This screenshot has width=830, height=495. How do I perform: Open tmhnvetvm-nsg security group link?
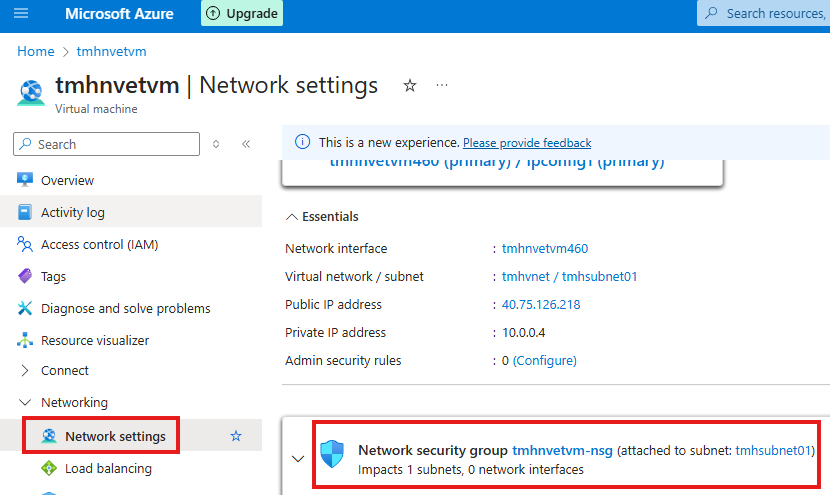[563, 451]
